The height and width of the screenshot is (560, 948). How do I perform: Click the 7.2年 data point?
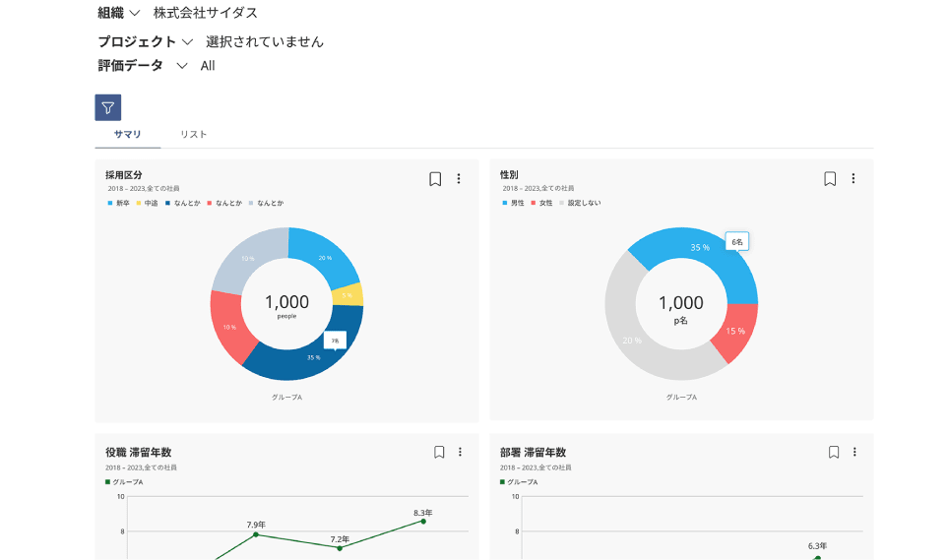point(340,548)
